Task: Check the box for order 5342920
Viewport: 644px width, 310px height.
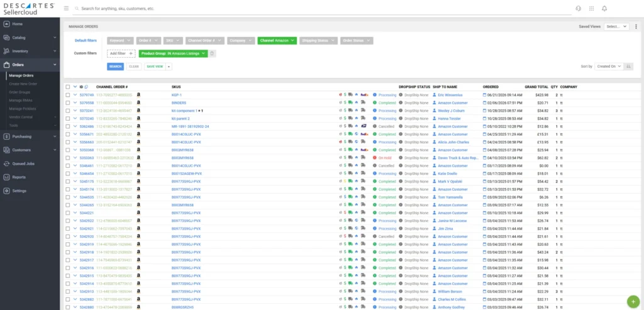Action: [x=68, y=236]
